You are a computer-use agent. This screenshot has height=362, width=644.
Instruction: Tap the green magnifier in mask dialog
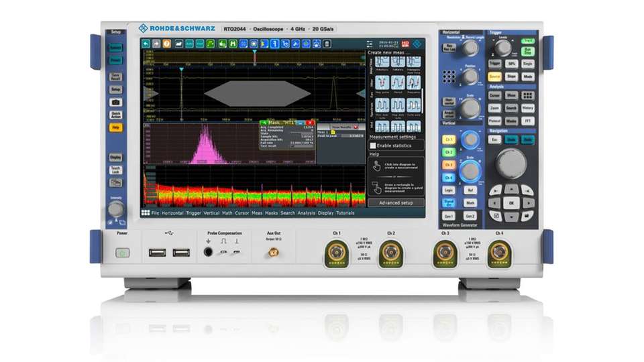click(x=264, y=122)
